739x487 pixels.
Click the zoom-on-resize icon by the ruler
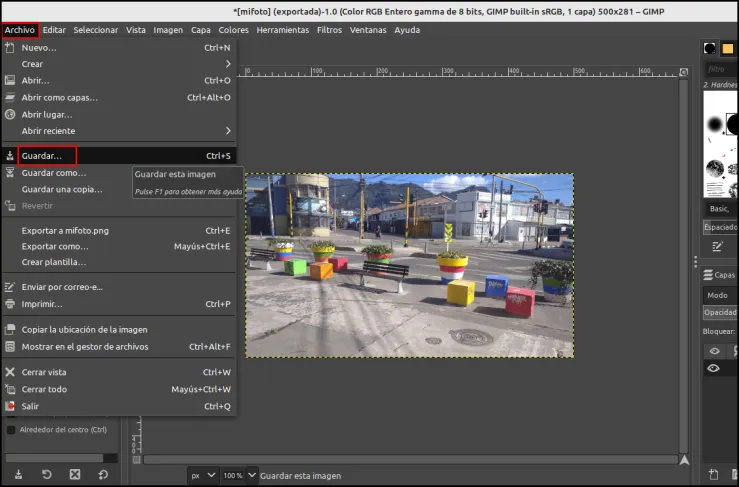683,72
